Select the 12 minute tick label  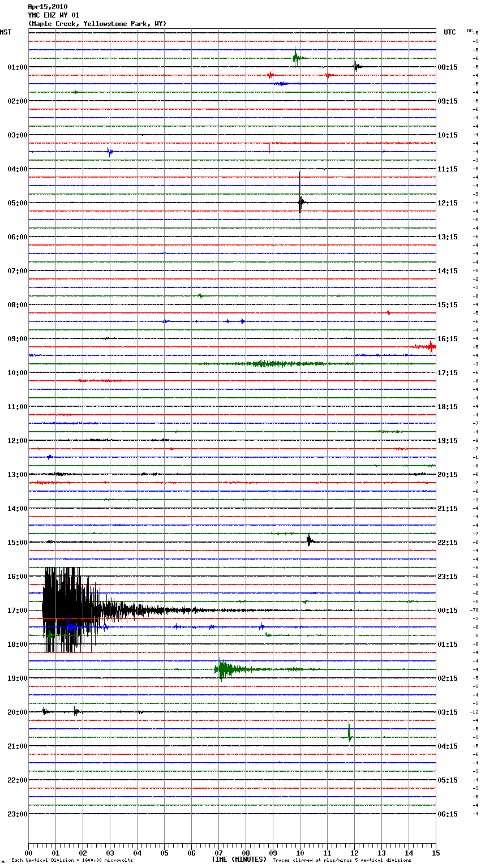(x=354, y=853)
